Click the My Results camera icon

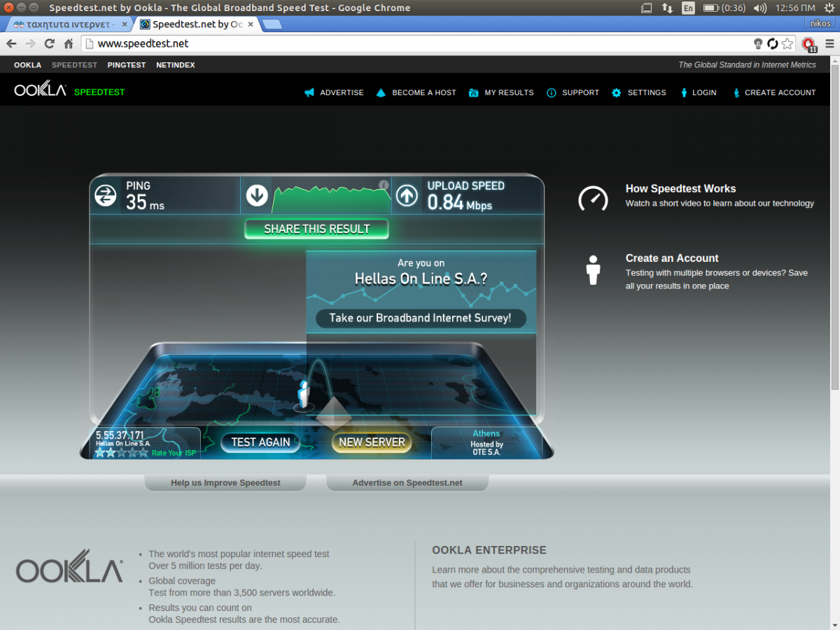click(474, 92)
